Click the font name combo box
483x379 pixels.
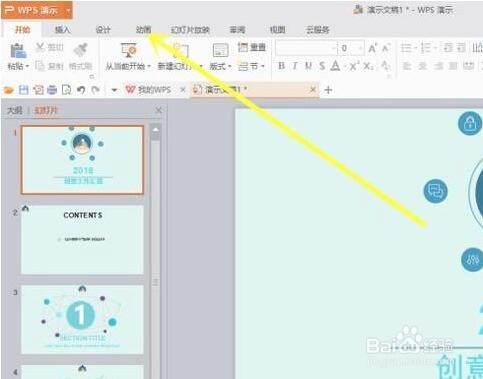(306, 48)
